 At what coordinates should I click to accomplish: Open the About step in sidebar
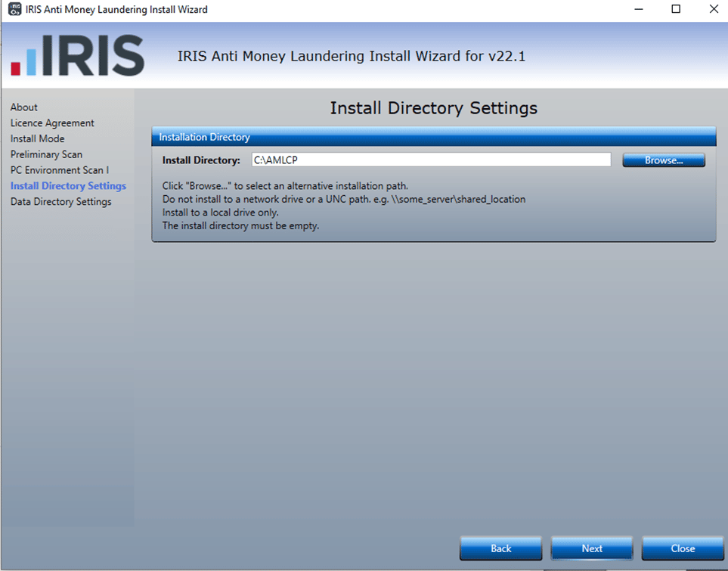[x=24, y=107]
